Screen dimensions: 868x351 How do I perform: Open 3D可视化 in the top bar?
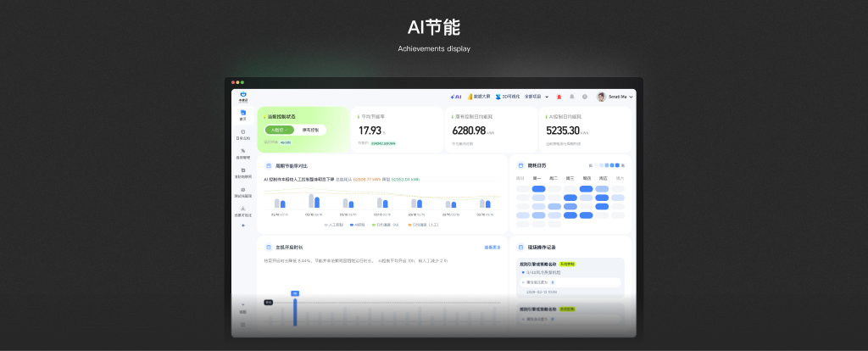[508, 97]
